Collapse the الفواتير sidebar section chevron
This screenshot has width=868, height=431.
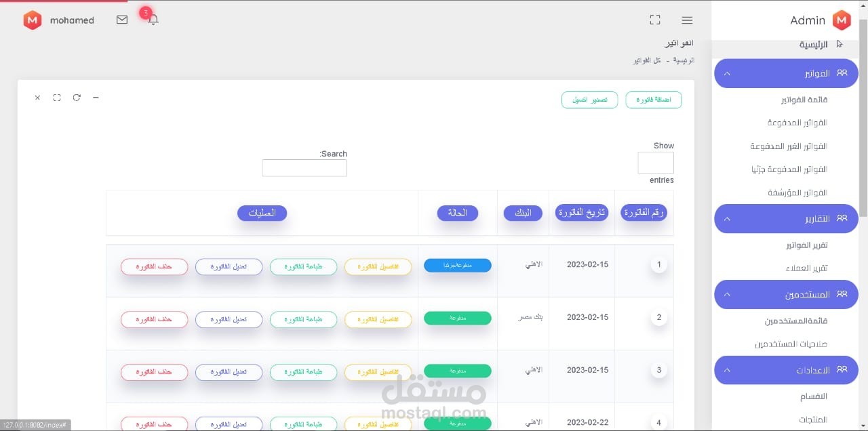click(x=727, y=73)
